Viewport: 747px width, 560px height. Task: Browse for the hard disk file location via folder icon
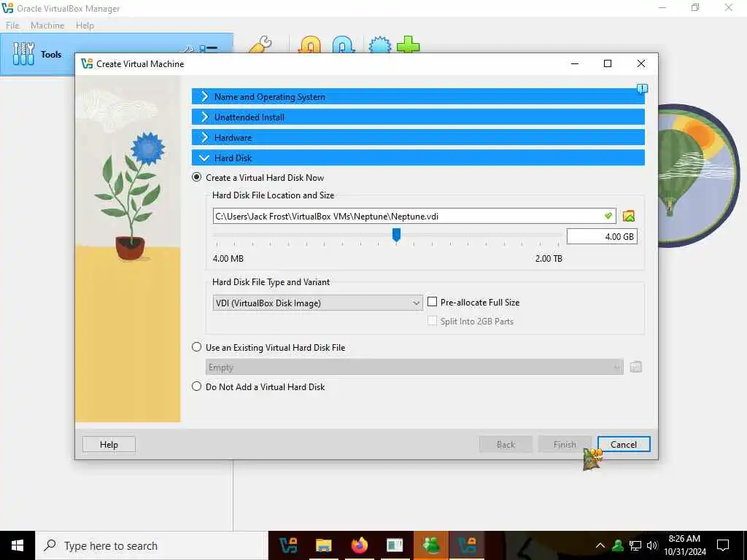click(x=628, y=216)
